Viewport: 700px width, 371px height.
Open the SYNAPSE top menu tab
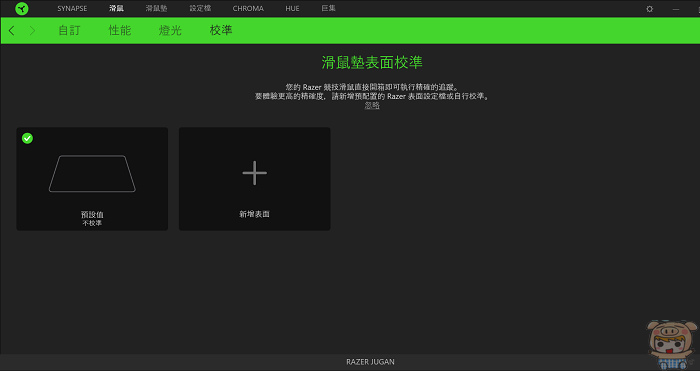click(x=72, y=8)
